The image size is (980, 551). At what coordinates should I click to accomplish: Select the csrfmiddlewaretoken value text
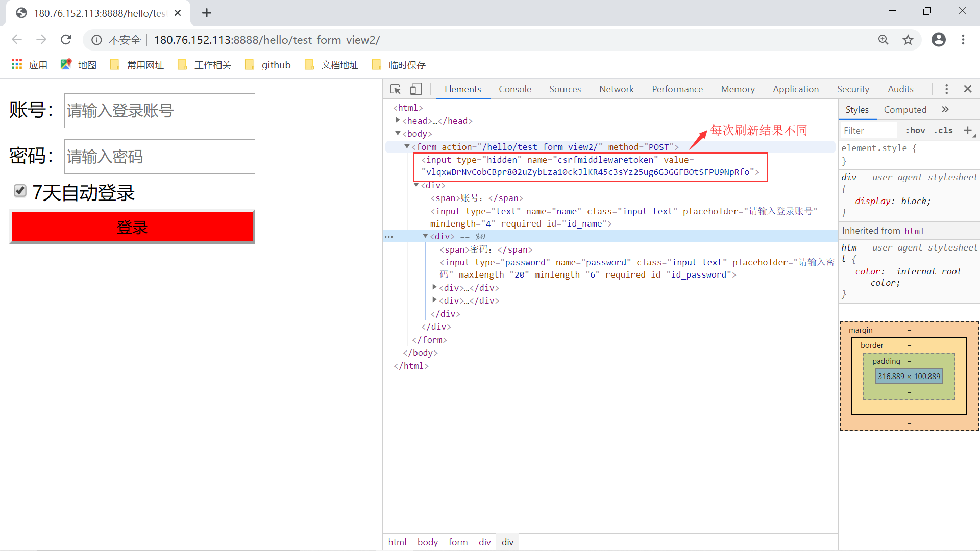point(587,172)
